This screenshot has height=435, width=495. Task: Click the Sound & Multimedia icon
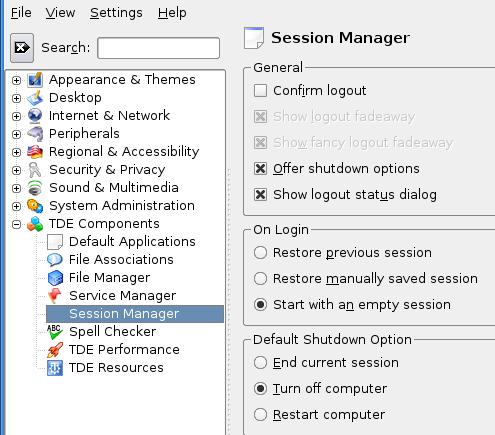[x=35, y=188]
